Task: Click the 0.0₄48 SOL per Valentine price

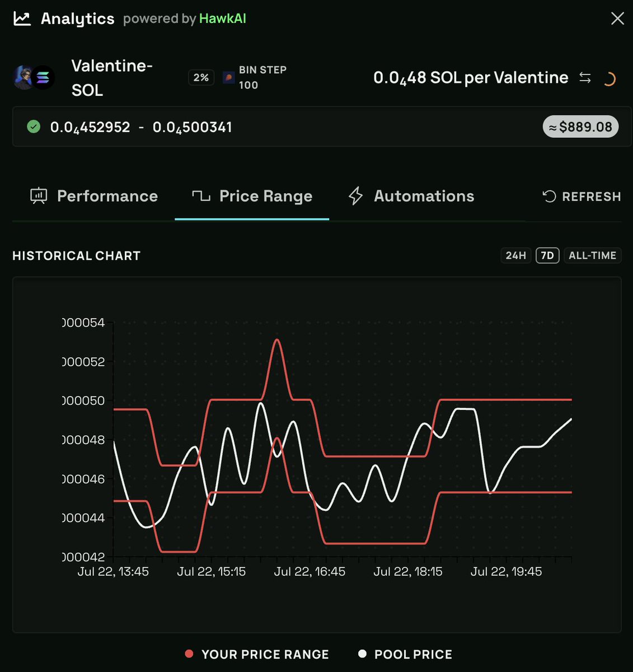Action: pyautogui.click(x=471, y=77)
